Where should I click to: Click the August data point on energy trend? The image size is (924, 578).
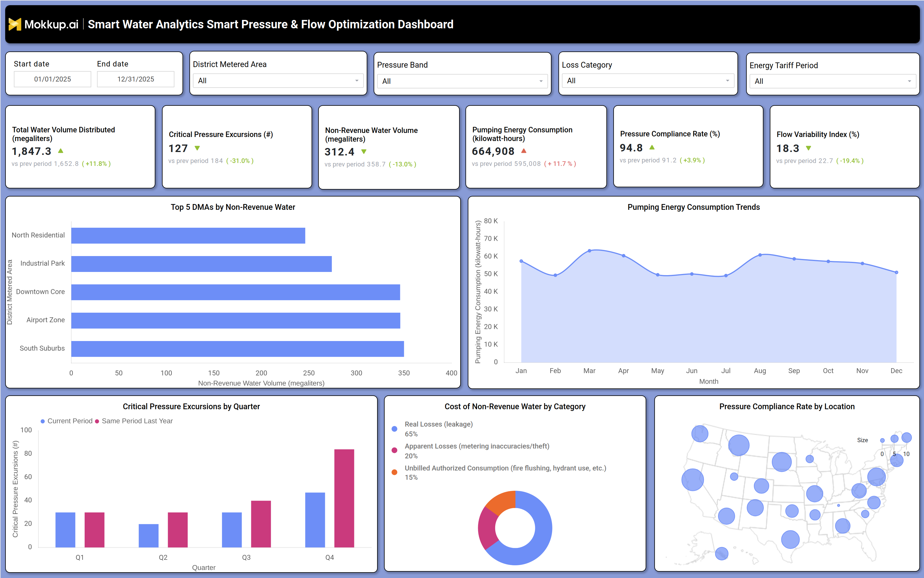[760, 255]
